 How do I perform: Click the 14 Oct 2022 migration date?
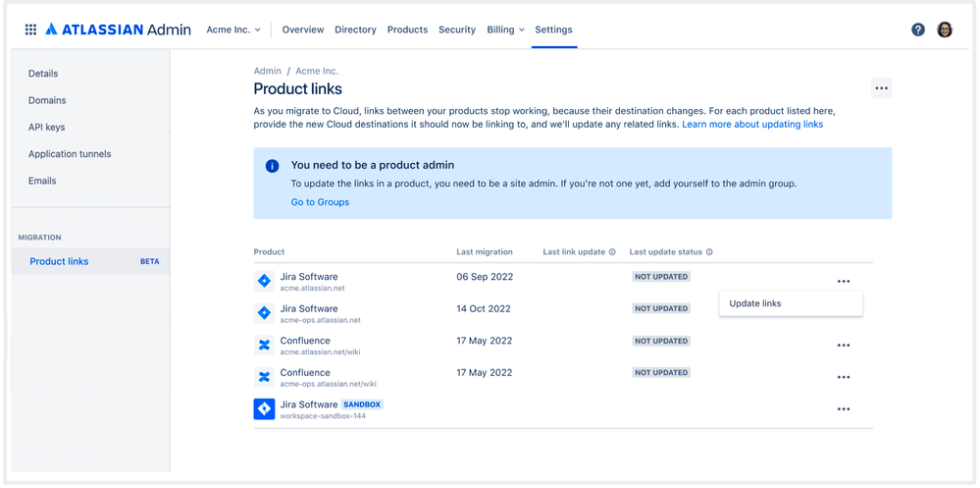click(484, 308)
